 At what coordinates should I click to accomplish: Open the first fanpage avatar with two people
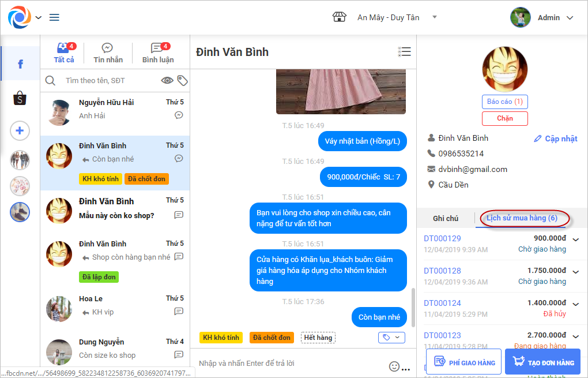coord(20,160)
